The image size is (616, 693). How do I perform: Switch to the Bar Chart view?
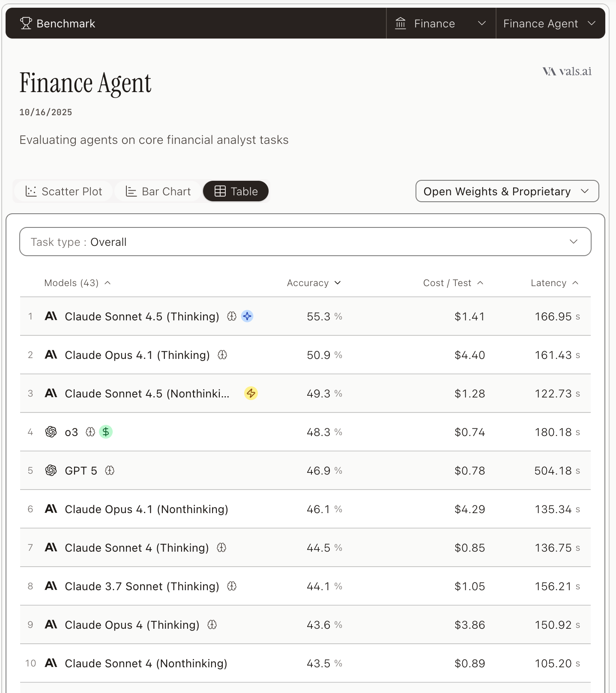click(x=158, y=191)
